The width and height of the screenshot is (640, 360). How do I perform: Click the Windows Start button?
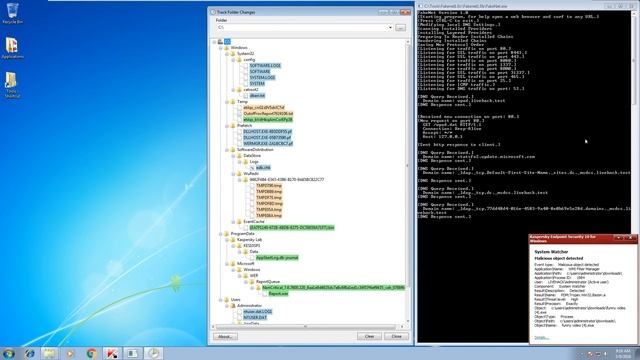(x=8, y=353)
